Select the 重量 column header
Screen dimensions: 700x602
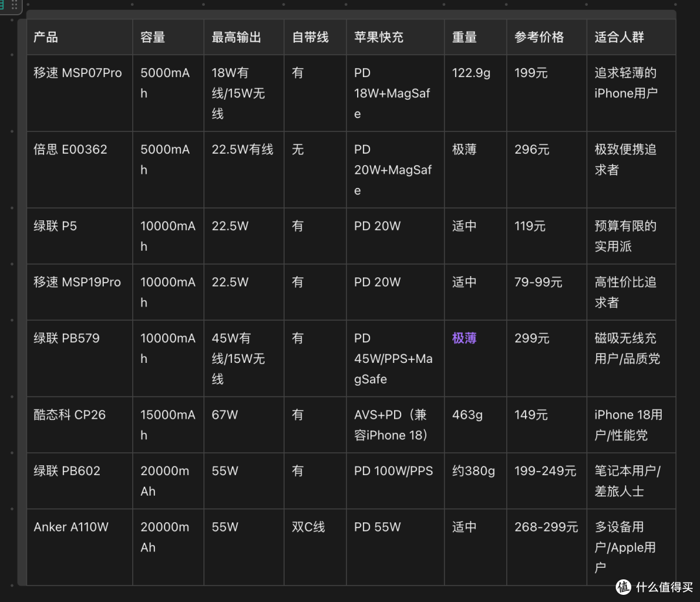476,37
